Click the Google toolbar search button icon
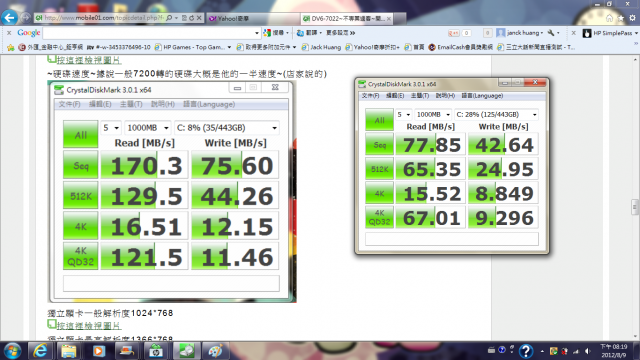 tap(267, 33)
